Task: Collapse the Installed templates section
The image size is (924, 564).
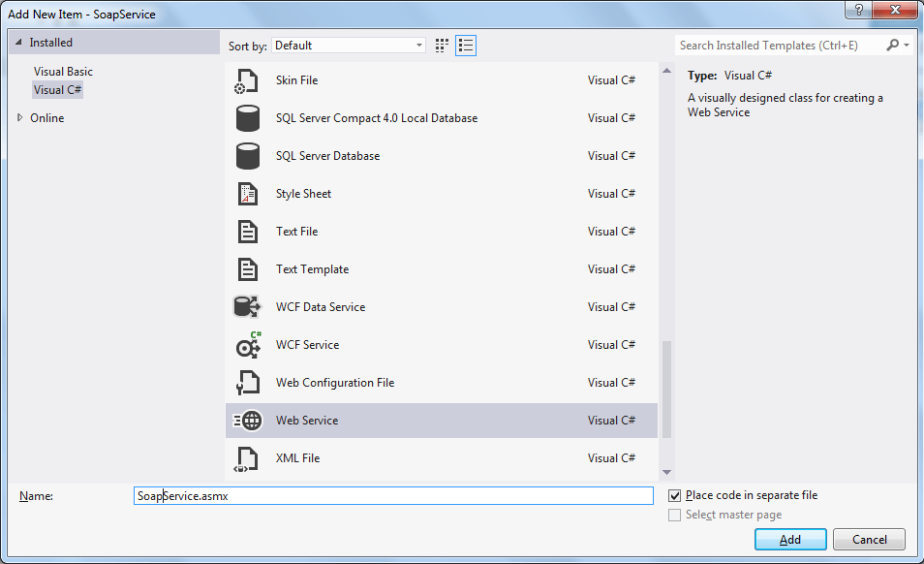Action: click(17, 43)
